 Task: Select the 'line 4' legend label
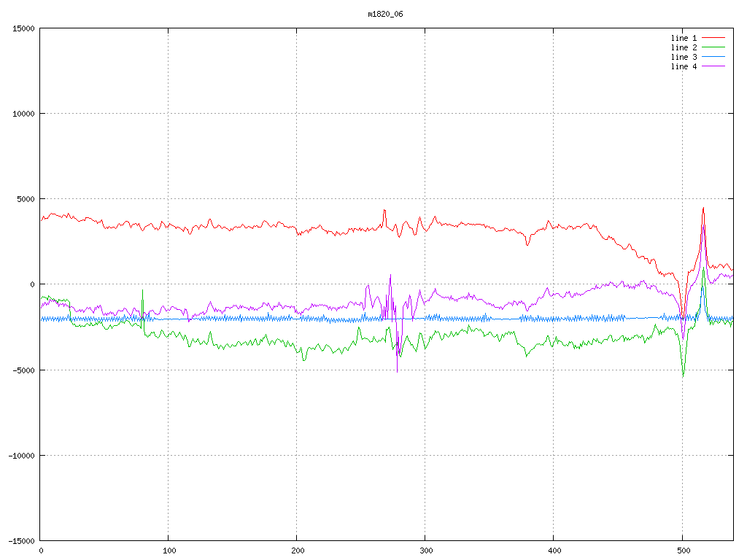click(x=684, y=66)
